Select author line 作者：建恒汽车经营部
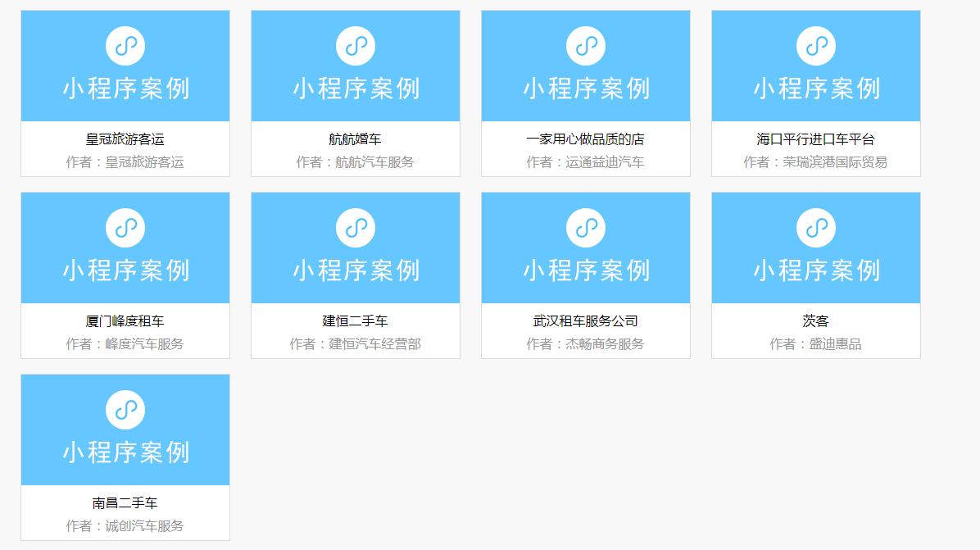The height and width of the screenshot is (550, 980). pyautogui.click(x=356, y=344)
